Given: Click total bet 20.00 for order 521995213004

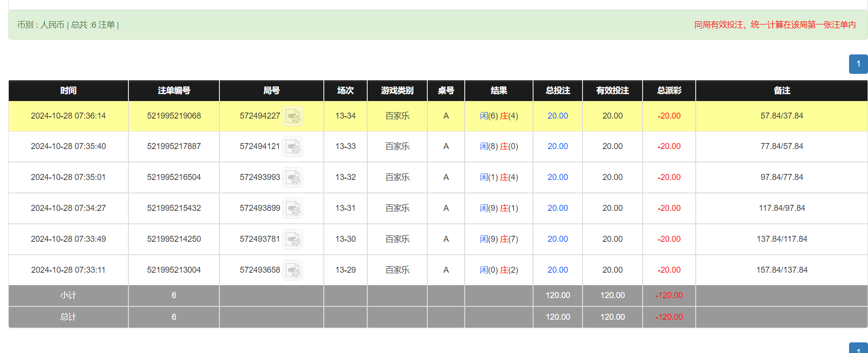Looking at the screenshot, I should tap(558, 270).
